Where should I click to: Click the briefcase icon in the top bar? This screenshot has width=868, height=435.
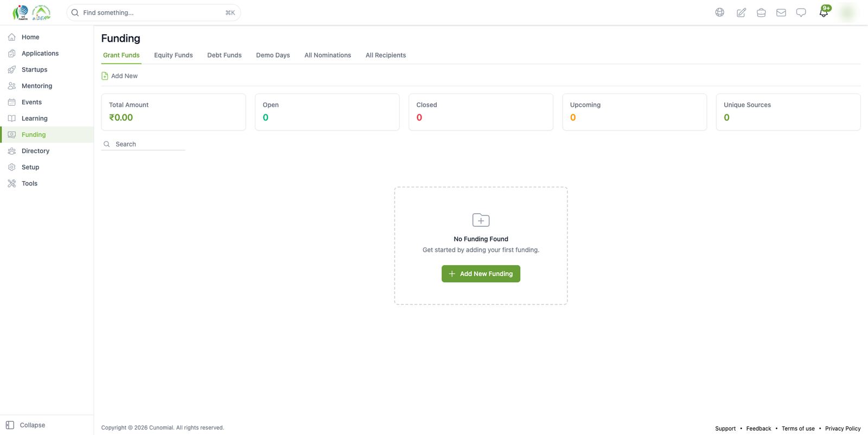point(761,12)
